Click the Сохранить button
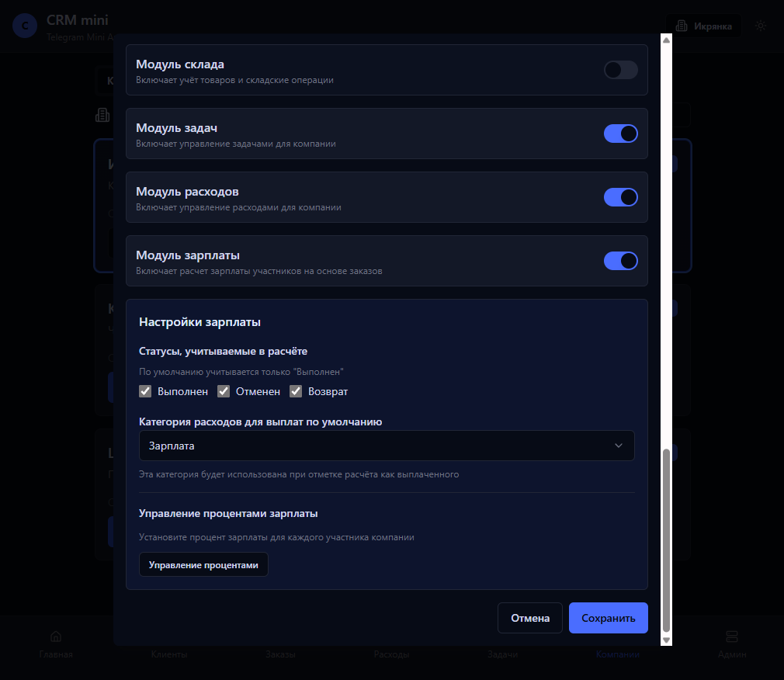The image size is (784, 680). point(608,618)
